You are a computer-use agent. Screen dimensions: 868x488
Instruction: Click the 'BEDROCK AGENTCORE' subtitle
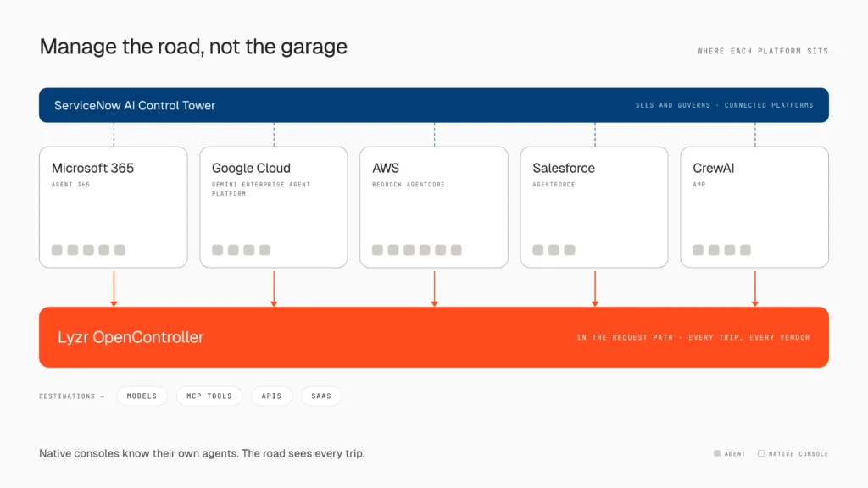(409, 184)
